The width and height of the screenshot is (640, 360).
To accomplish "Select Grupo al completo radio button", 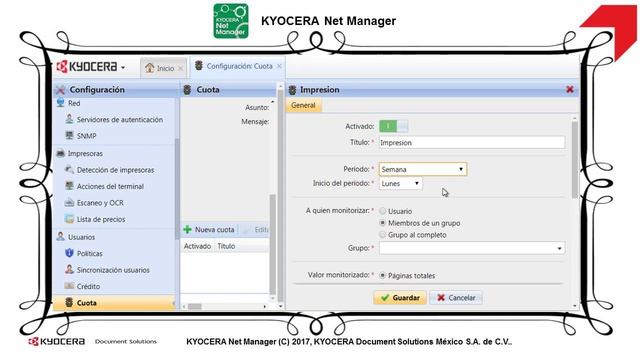I will tap(382, 235).
